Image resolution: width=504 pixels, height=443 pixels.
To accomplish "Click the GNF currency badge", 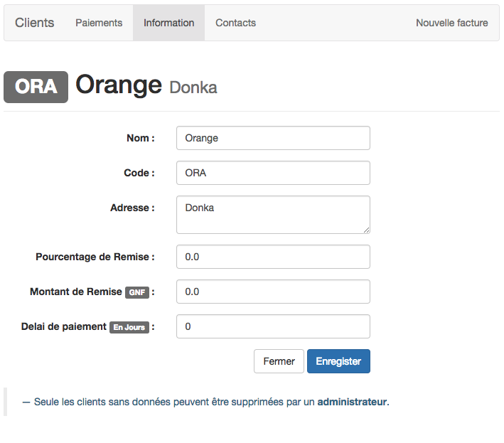I will [x=137, y=292].
